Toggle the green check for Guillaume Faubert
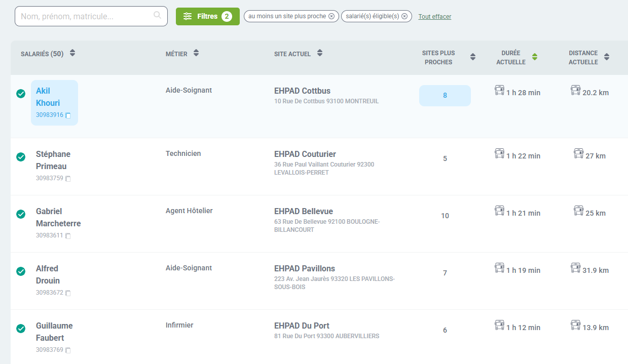This screenshot has width=628, height=364. 21,329
